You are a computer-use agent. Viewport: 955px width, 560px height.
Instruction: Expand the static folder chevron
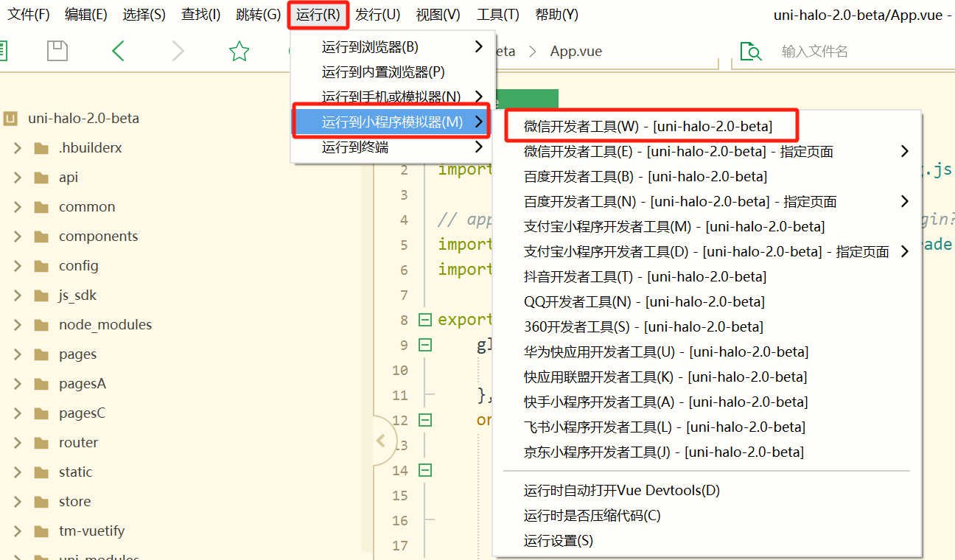click(18, 472)
